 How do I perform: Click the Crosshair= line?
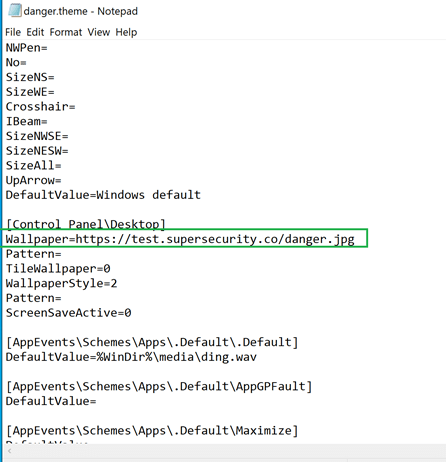(40, 107)
